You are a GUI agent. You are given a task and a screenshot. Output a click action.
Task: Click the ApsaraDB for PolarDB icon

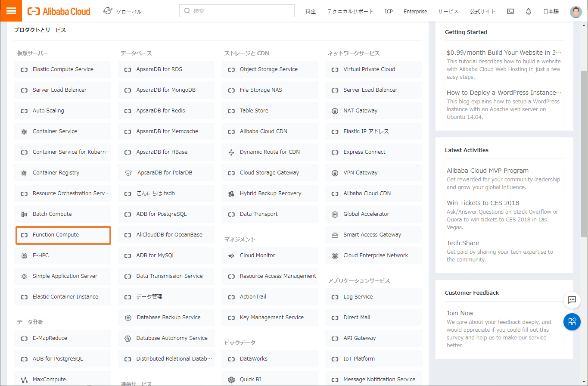128,173
